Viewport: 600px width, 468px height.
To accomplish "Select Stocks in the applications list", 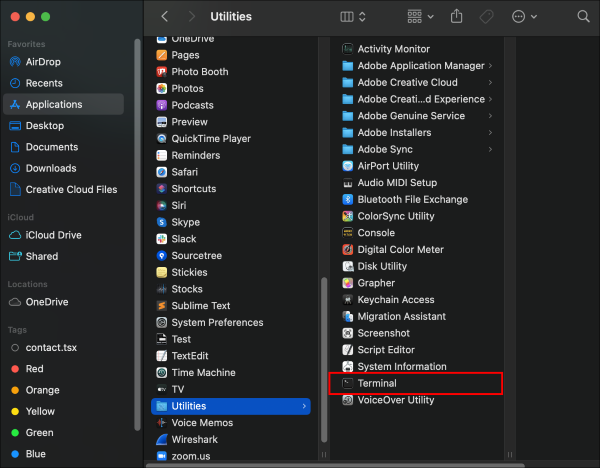I will [x=231, y=289].
